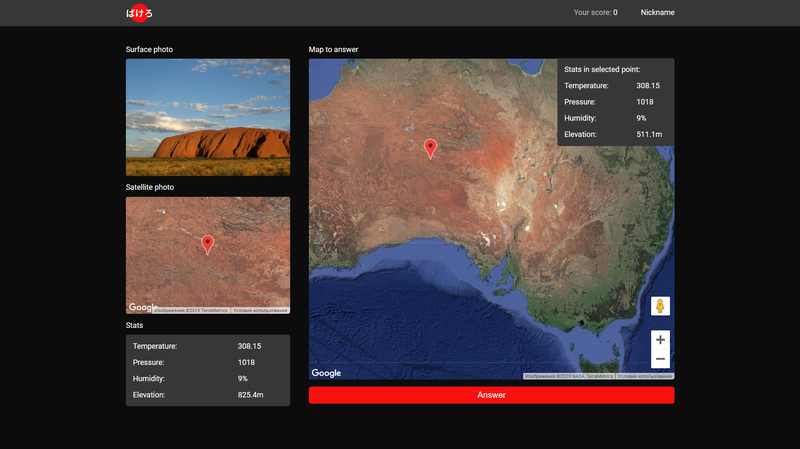Click the Elevation row in the left Stats panel
The image size is (800, 449).
pyautogui.click(x=207, y=395)
